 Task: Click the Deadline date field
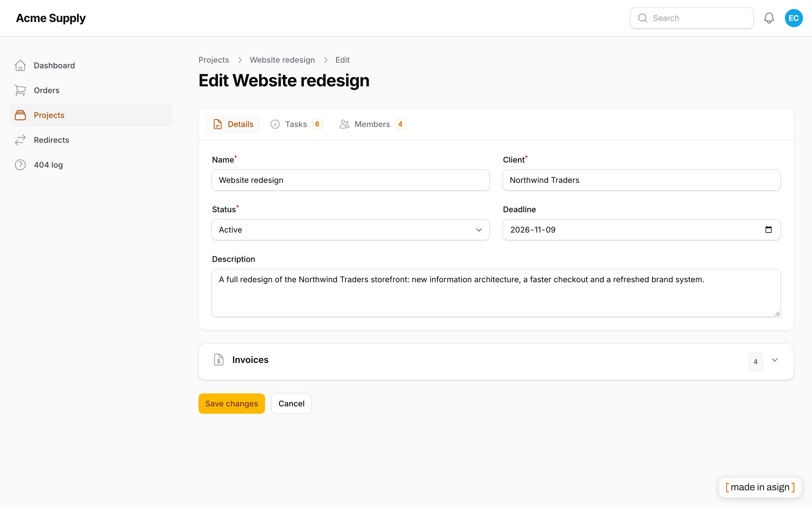click(x=641, y=230)
